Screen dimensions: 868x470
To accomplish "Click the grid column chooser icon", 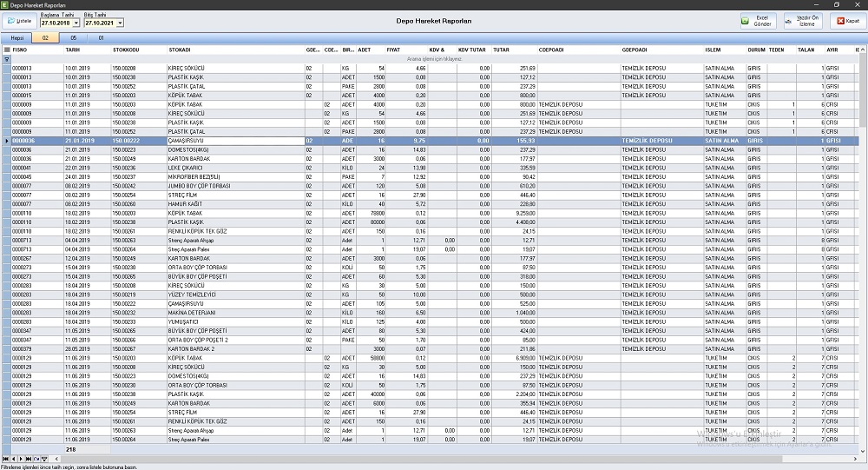I will coord(7,50).
